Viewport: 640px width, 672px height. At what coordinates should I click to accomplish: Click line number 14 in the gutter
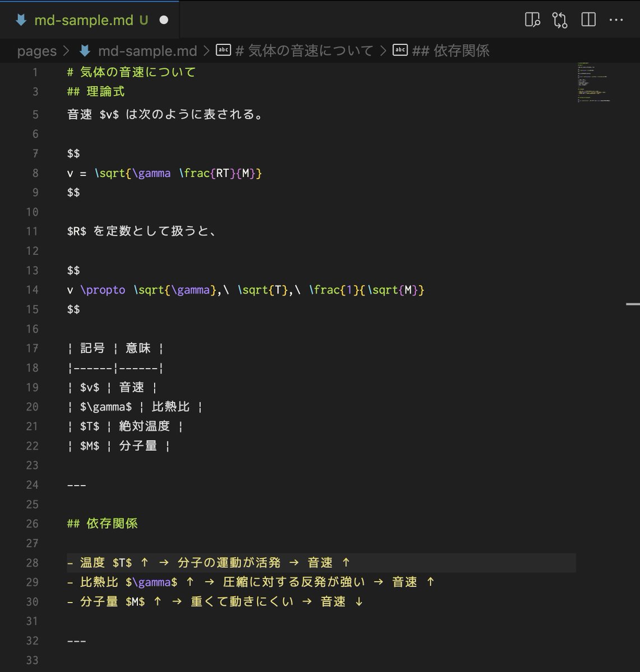click(x=33, y=290)
